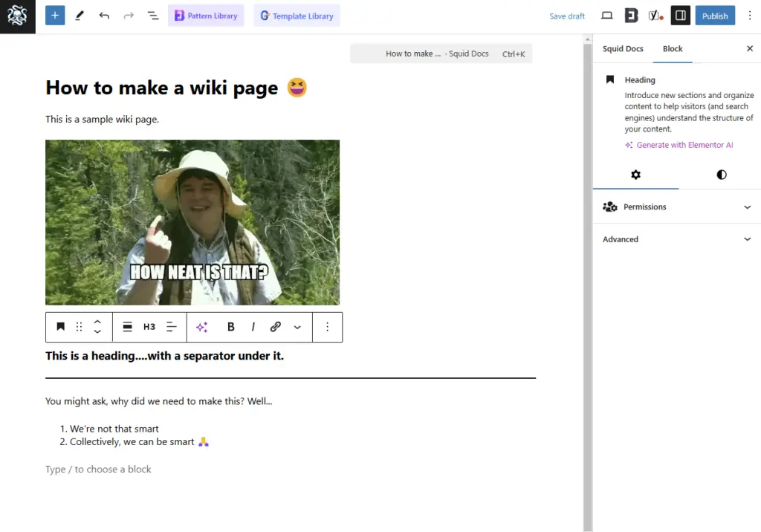Click the block drag handle icon
This screenshot has width=761, height=532.
pos(79,327)
